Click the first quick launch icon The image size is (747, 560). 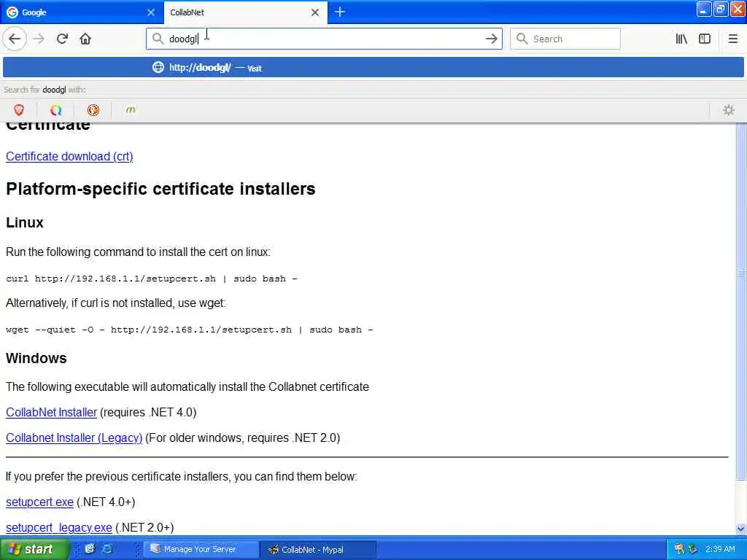[90, 548]
